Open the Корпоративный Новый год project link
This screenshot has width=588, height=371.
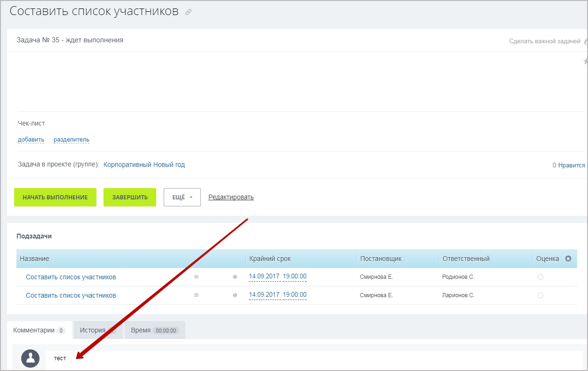[144, 165]
